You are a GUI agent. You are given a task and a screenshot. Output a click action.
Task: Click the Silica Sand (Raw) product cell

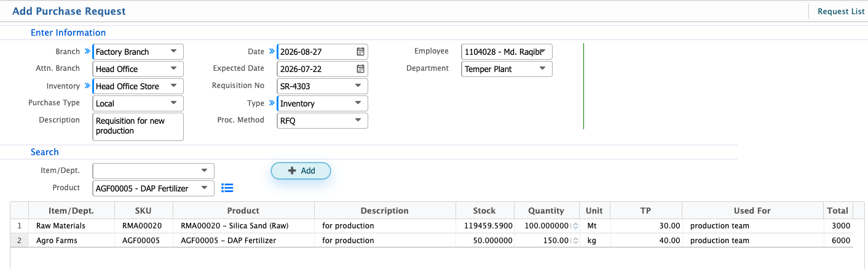click(x=243, y=226)
